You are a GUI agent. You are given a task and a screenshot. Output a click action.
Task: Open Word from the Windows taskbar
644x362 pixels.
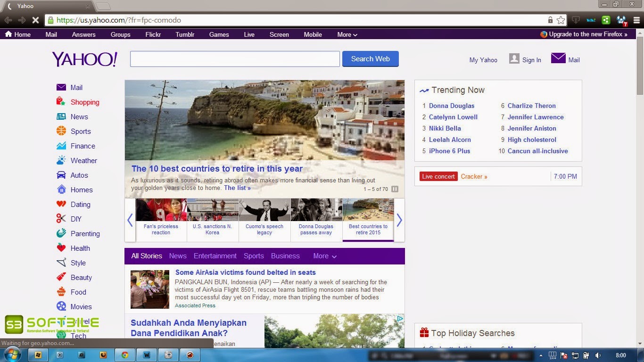pos(147,355)
